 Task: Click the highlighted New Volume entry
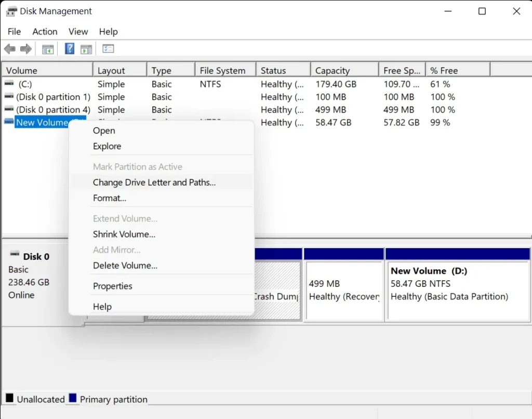tap(42, 123)
